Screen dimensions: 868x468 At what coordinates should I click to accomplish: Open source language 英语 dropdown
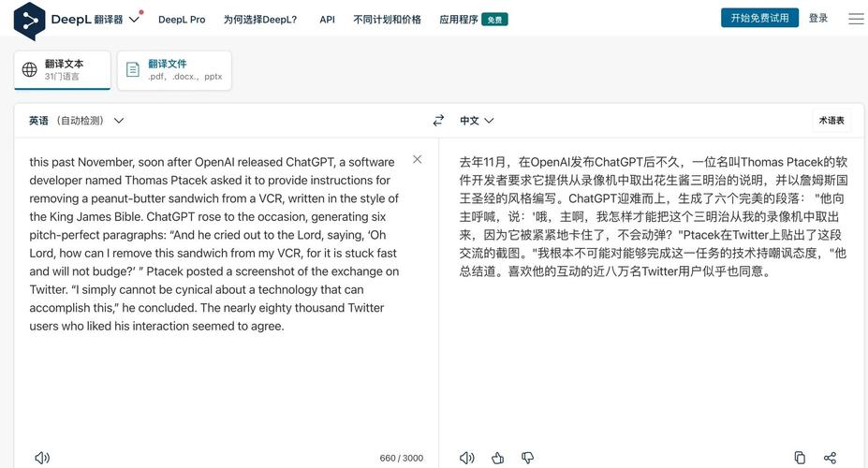77,121
